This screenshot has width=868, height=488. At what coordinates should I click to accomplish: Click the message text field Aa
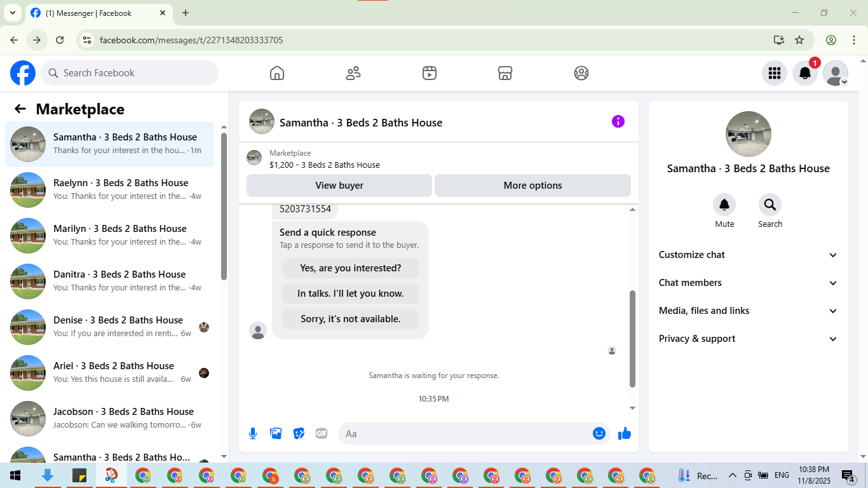pos(465,433)
